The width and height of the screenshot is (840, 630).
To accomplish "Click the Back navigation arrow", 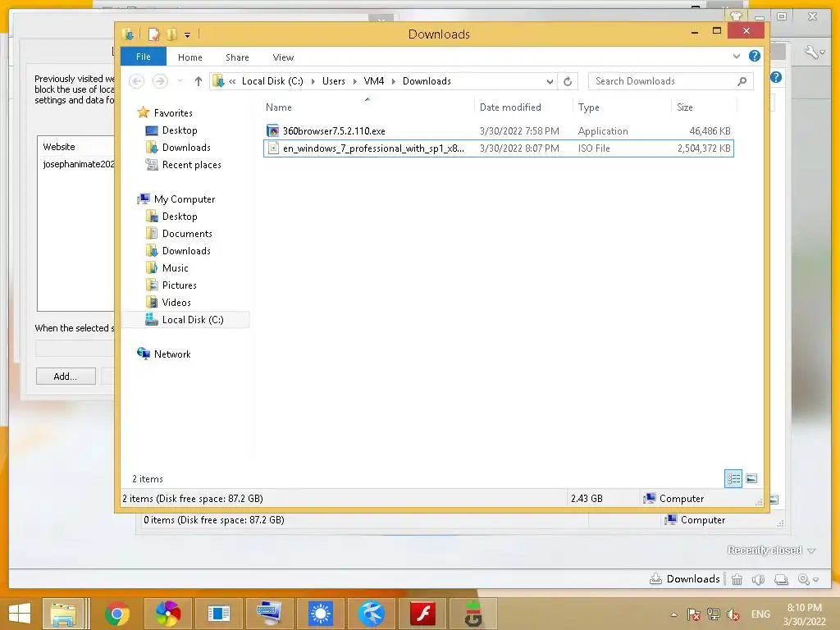I will pos(137,81).
